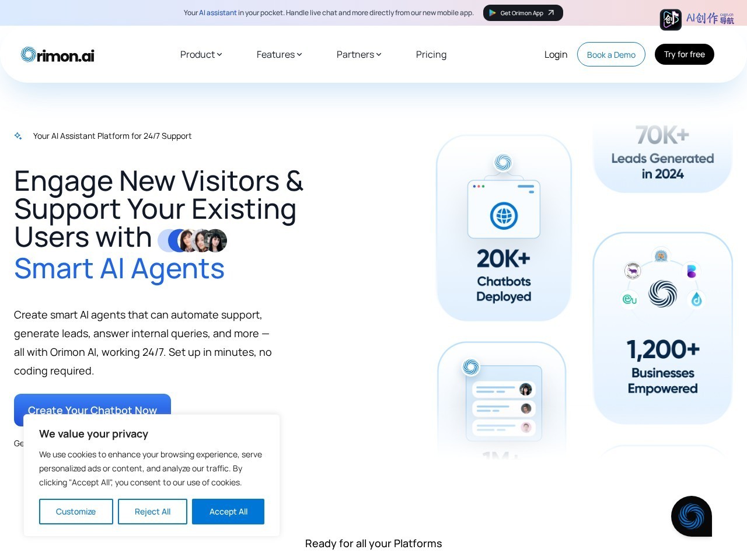Click the first avatar in chat list illustration

525,389
